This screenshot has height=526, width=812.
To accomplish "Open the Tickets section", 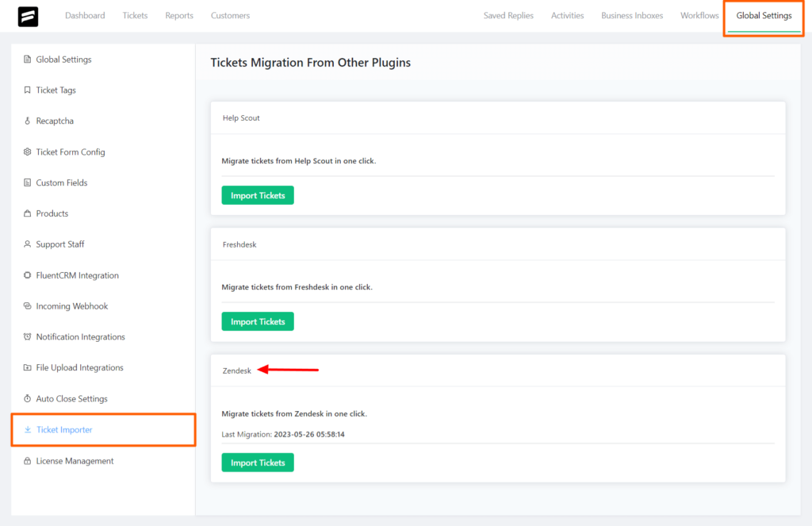I will point(135,15).
